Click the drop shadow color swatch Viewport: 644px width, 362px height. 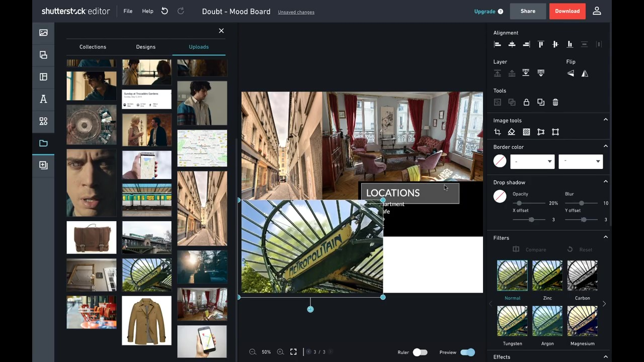[x=500, y=197]
